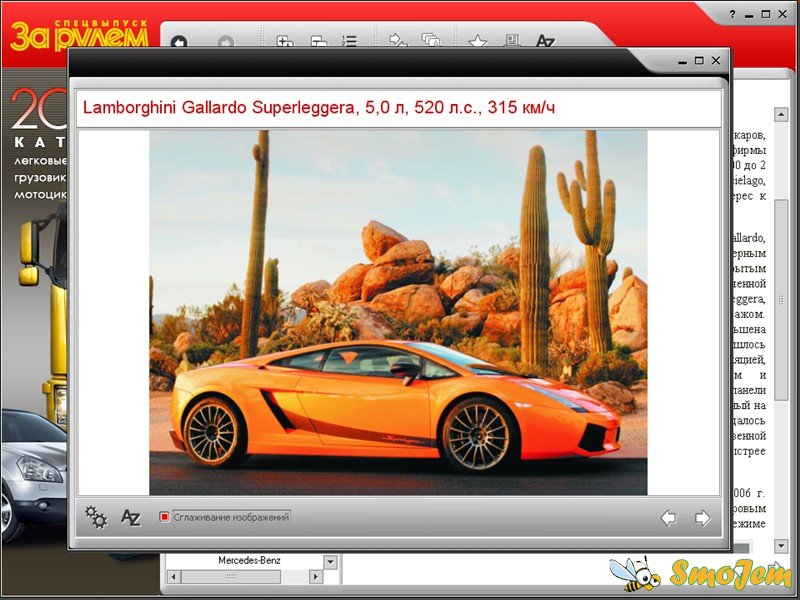Click the article scrollbar down arrow
Image resolution: width=800 pixels, height=600 pixels.
(781, 546)
